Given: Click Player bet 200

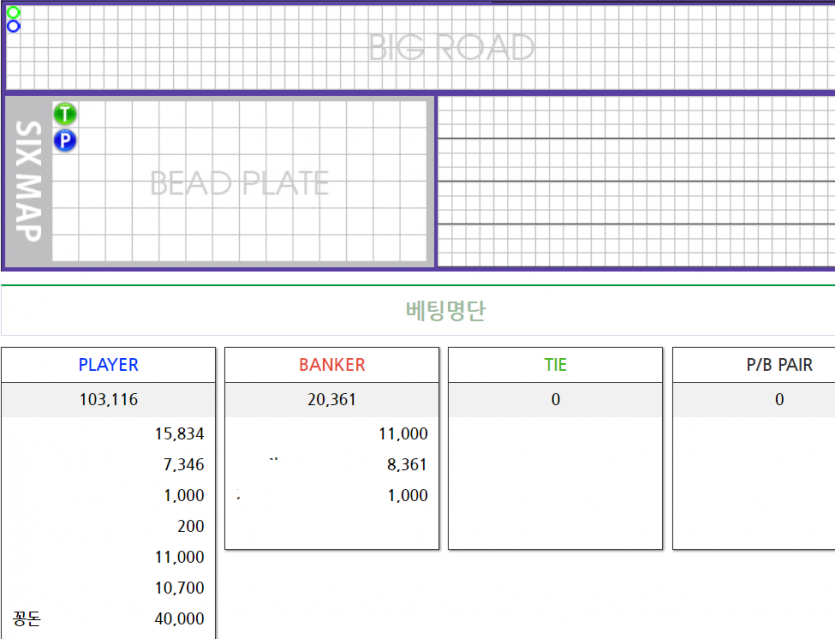Looking at the screenshot, I should 191,526.
